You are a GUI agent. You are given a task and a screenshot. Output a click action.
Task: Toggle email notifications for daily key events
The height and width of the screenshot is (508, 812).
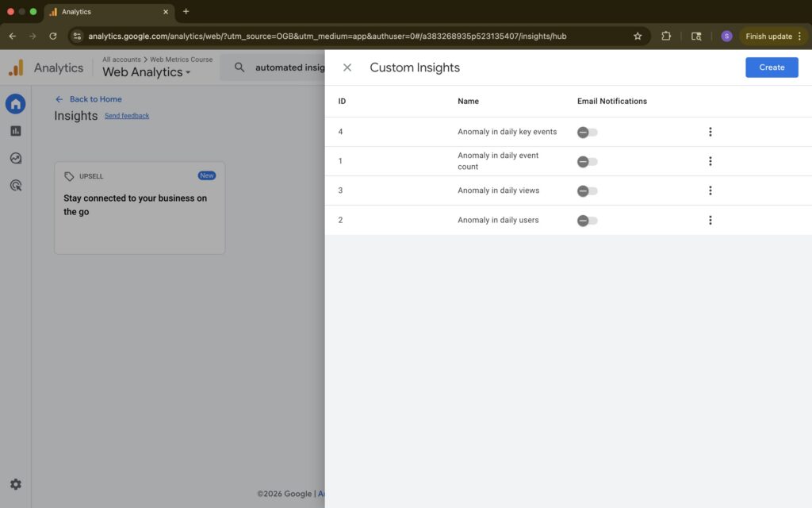click(x=588, y=133)
